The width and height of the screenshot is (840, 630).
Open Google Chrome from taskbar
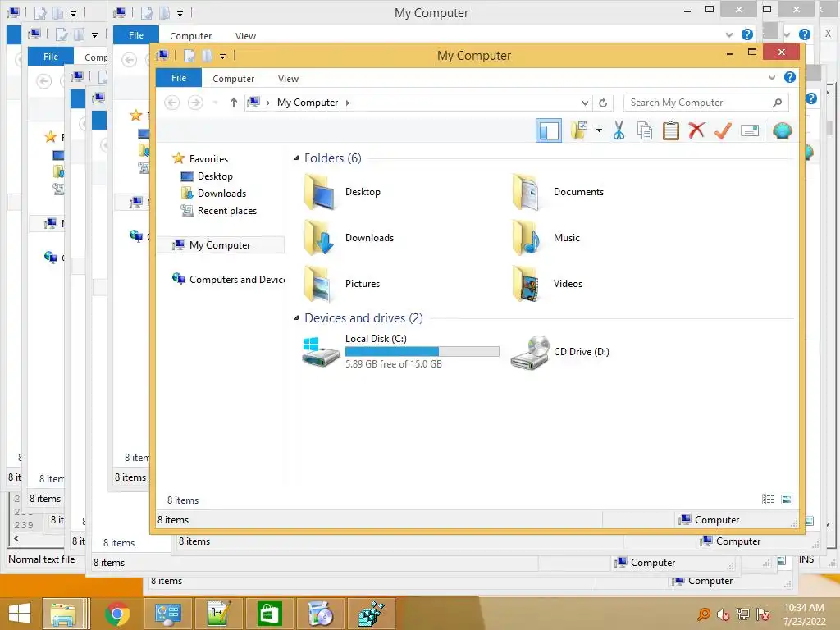[x=116, y=614]
